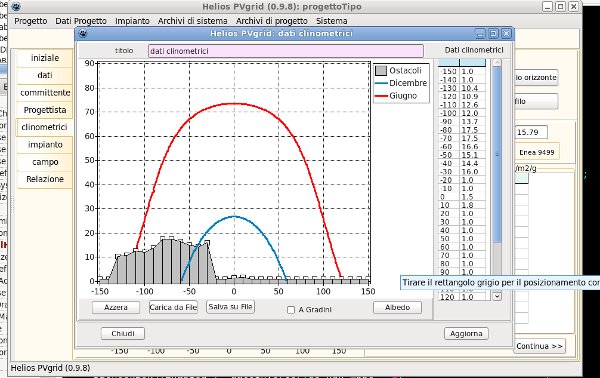
Task: Click the Salva su File button
Action: click(x=230, y=306)
